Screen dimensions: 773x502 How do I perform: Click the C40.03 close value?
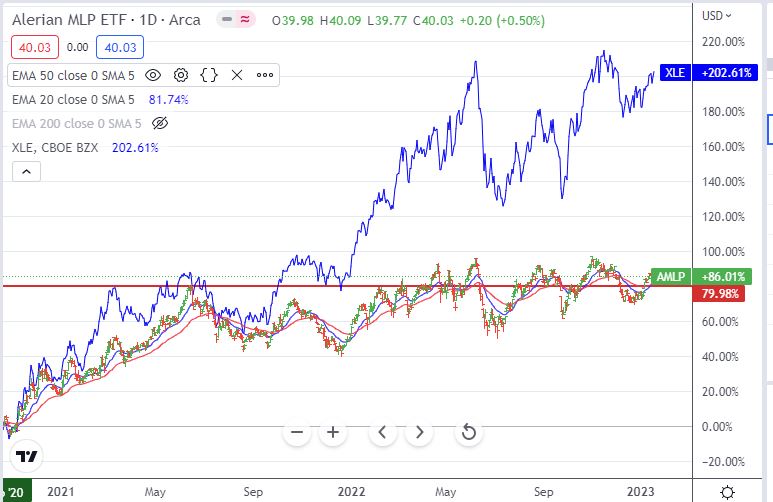coord(433,21)
